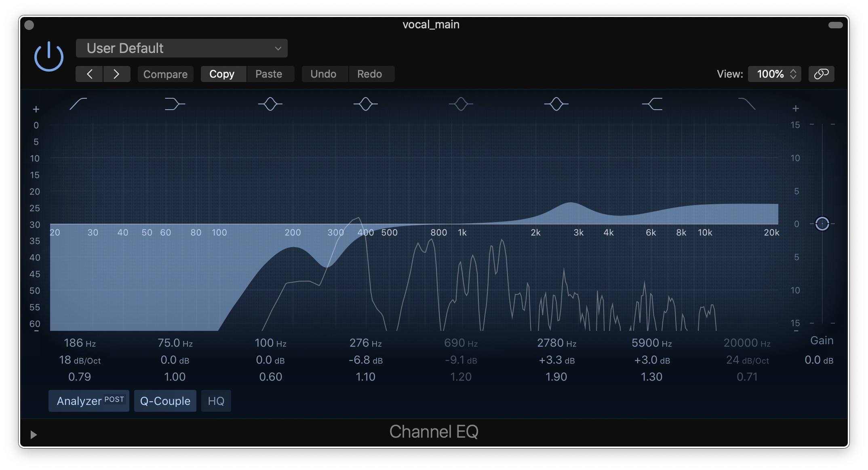Enable HQ mode
The height and width of the screenshot is (470, 868).
[216, 401]
